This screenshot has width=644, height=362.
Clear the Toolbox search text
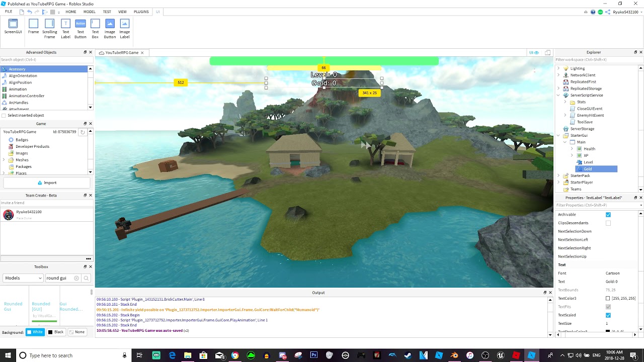pyautogui.click(x=76, y=278)
